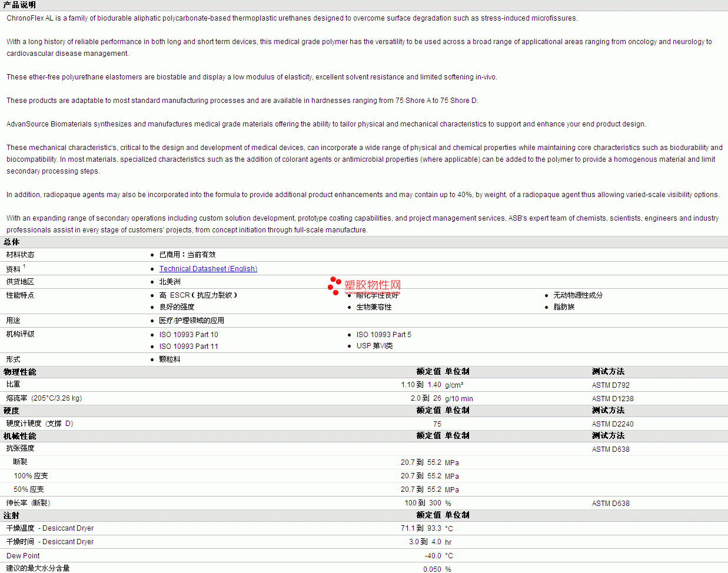This screenshot has width=728, height=573.
Task: Select the 71.1 到 93.3 value
Action: [421, 528]
